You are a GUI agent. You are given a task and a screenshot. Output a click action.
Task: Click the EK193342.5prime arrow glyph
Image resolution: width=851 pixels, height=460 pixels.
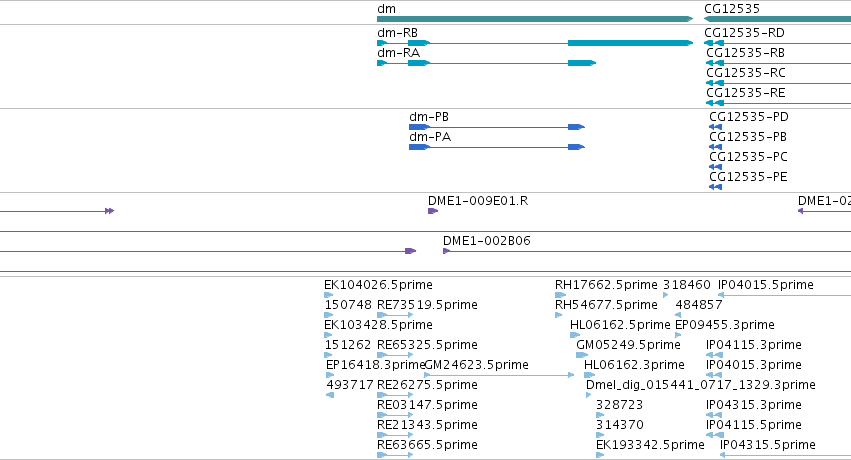[x=600, y=455]
